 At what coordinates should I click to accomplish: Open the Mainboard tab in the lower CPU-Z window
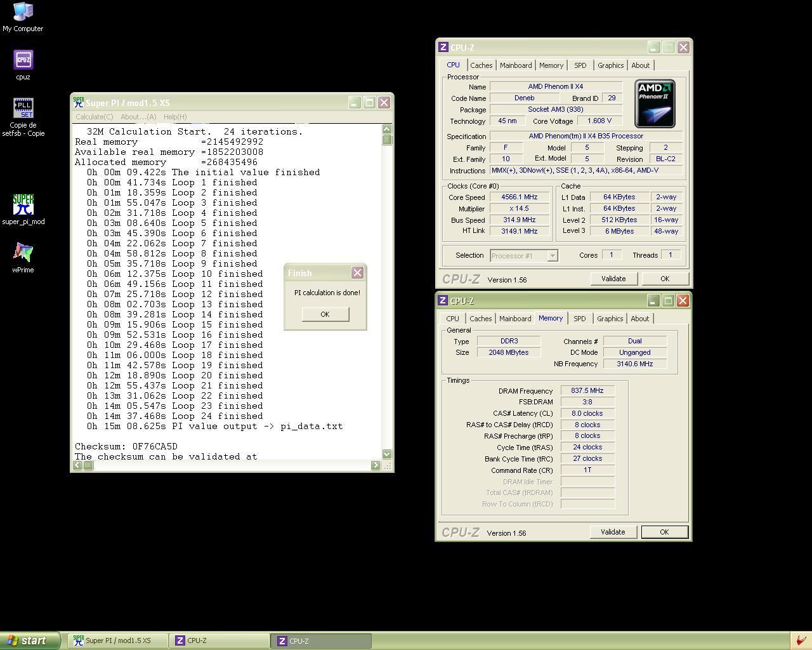click(x=515, y=319)
